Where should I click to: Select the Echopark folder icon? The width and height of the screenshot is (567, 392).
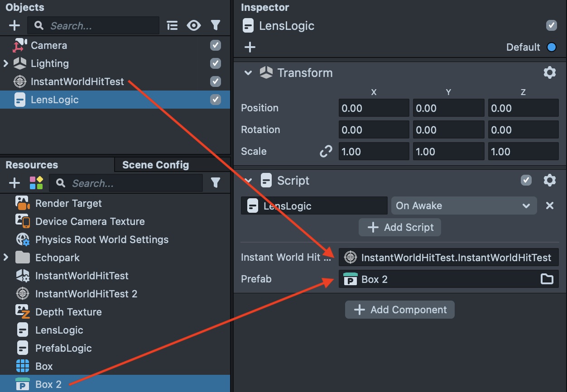(22, 258)
